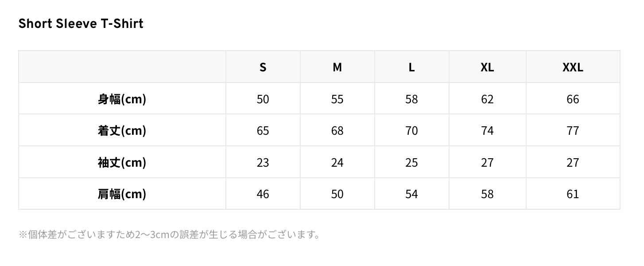Select the 着丈 value 65 for size S
Screen dimensions: 644x266
263,131
